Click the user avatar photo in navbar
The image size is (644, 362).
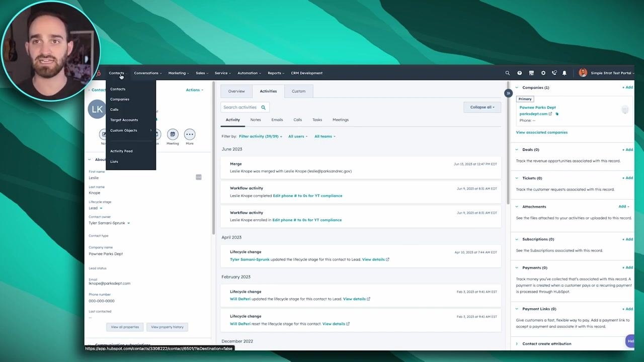(583, 73)
